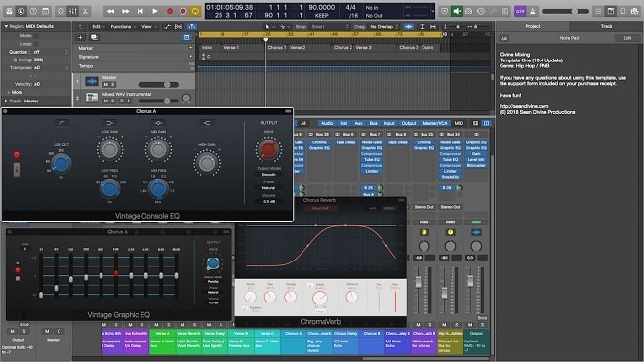Start playback with the Play button

pyautogui.click(x=155, y=11)
